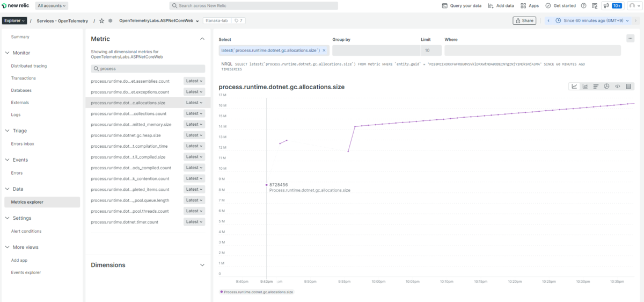Viewport: 644px width, 302px height.
Task: Open the Explorer dropdown
Action: (x=14, y=20)
